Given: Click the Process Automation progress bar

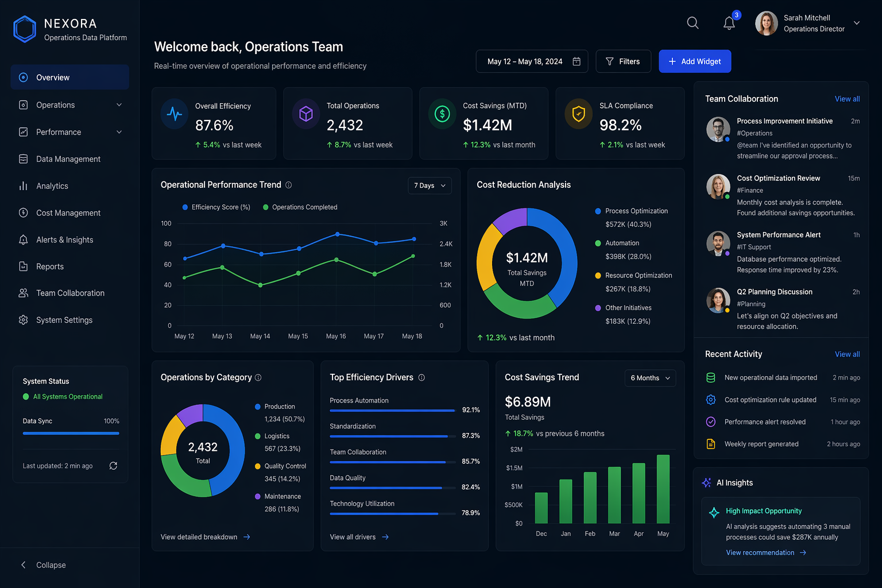Looking at the screenshot, I should point(392,411).
